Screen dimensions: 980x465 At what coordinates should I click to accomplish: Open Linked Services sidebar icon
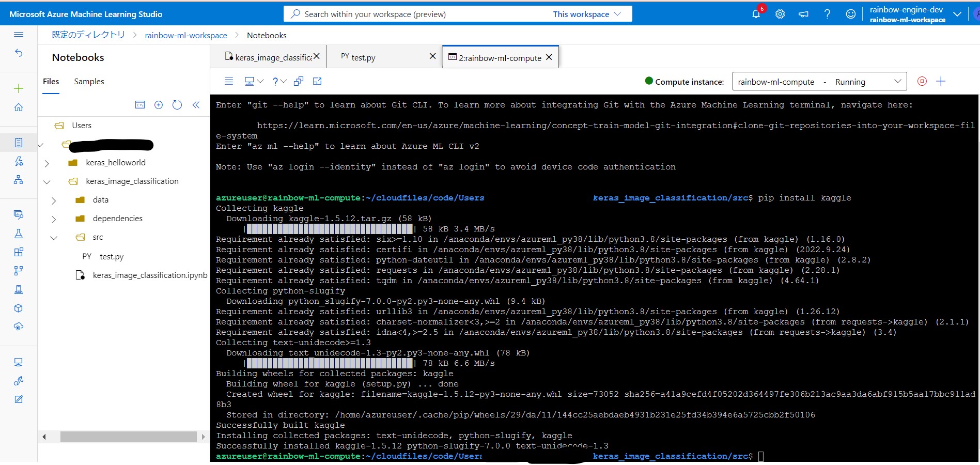tap(19, 381)
